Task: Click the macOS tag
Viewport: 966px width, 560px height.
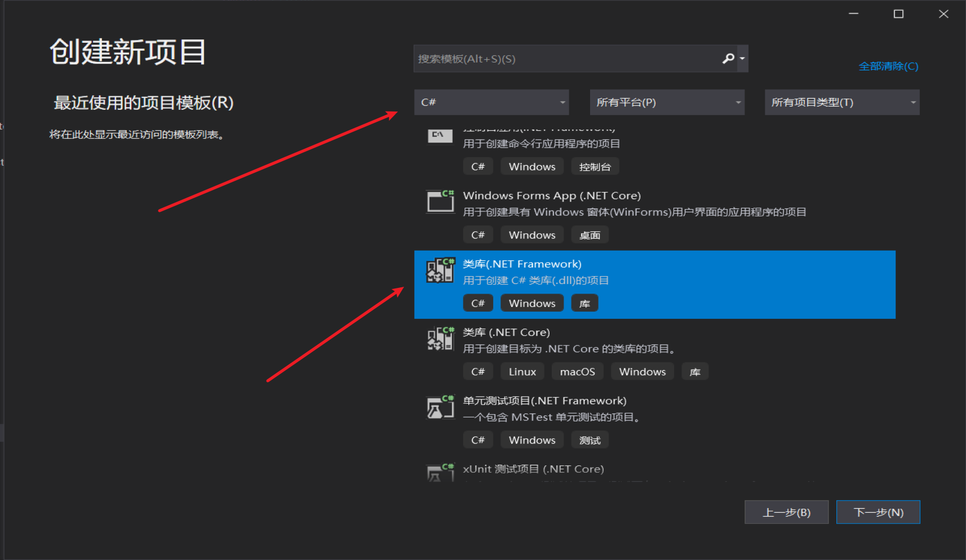Action: (x=578, y=372)
